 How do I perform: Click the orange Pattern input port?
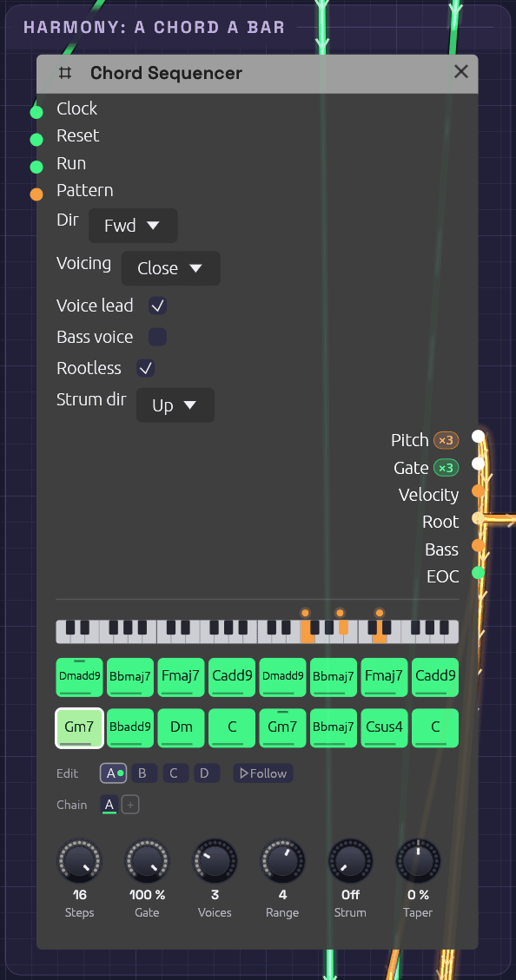point(36,194)
